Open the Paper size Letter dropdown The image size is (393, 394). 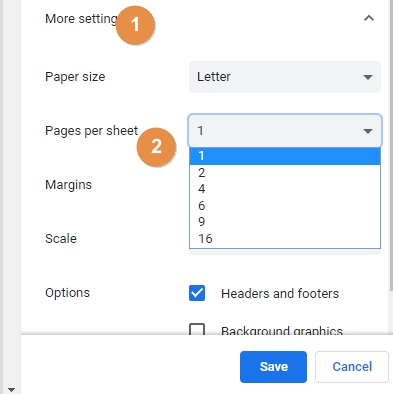coord(285,77)
